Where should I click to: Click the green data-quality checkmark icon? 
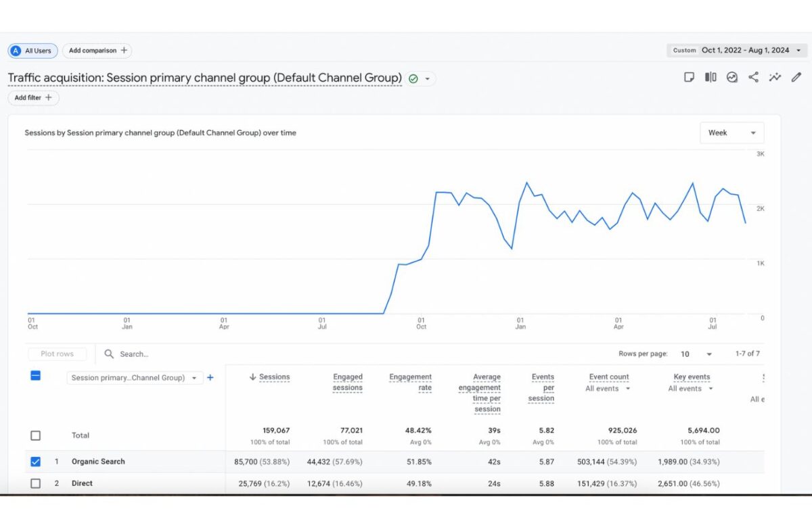414,78
